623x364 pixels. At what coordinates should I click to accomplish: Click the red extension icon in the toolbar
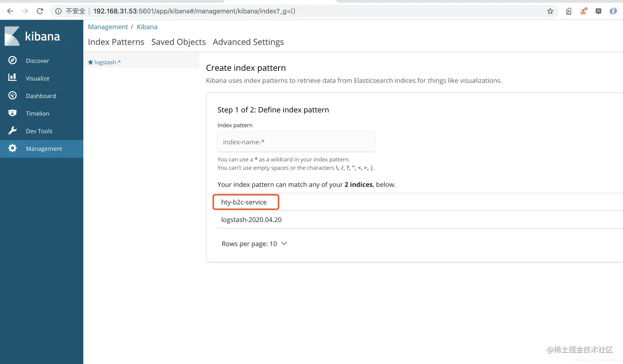(x=583, y=11)
